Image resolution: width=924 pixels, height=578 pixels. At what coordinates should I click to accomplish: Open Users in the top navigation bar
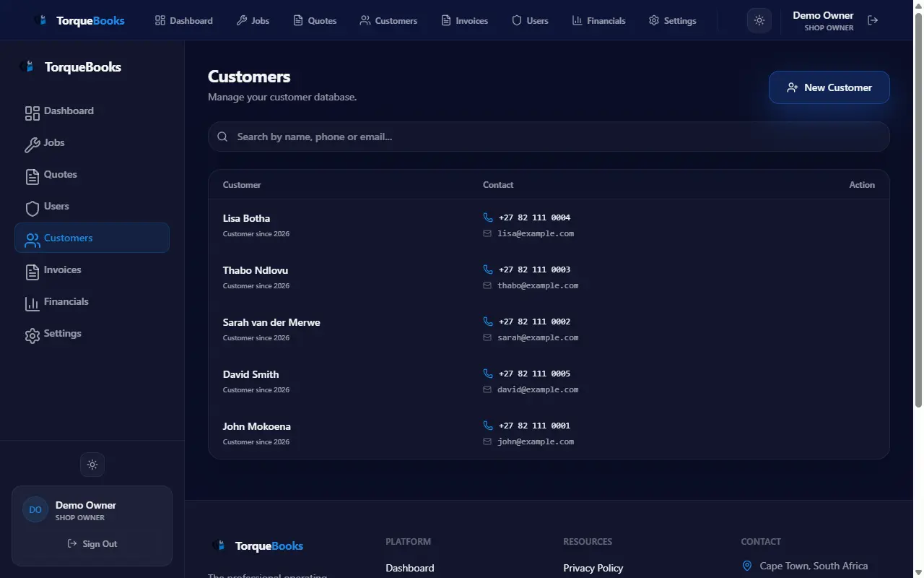click(x=530, y=20)
